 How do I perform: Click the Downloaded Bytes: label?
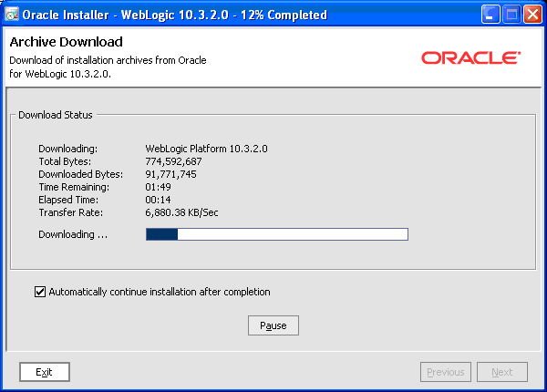80,174
